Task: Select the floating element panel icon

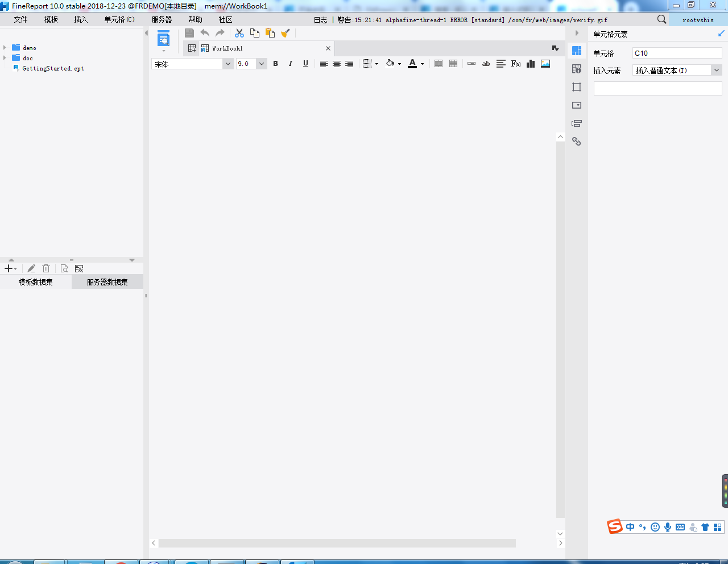Action: pyautogui.click(x=577, y=87)
